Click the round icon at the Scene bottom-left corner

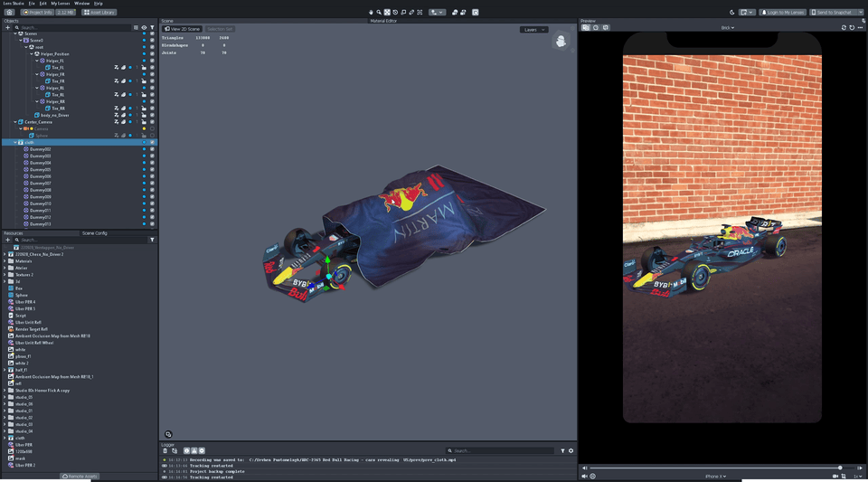pyautogui.click(x=168, y=434)
